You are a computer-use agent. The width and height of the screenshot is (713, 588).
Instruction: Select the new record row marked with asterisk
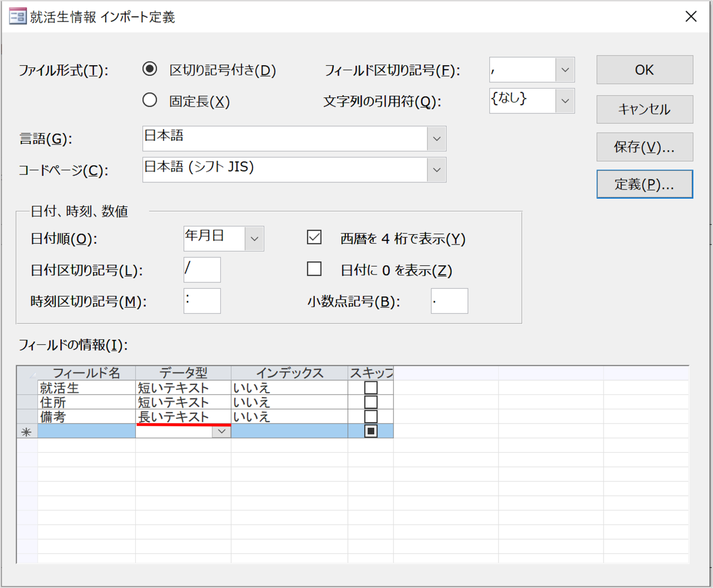[x=27, y=431]
